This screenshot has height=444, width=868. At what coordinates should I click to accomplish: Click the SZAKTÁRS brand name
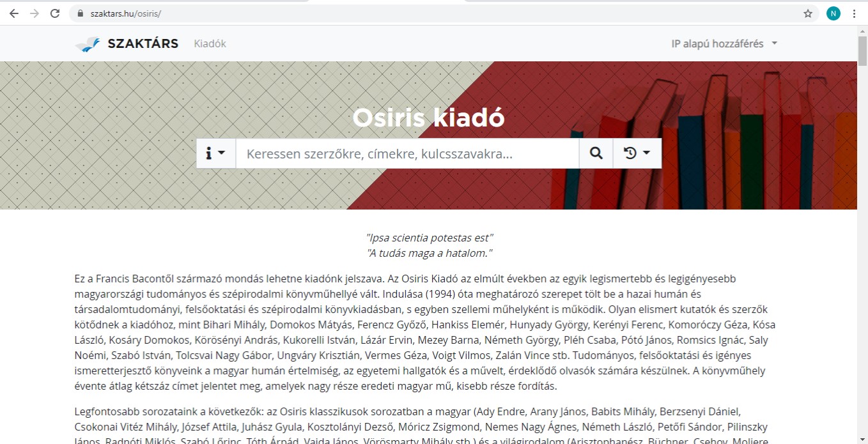143,43
